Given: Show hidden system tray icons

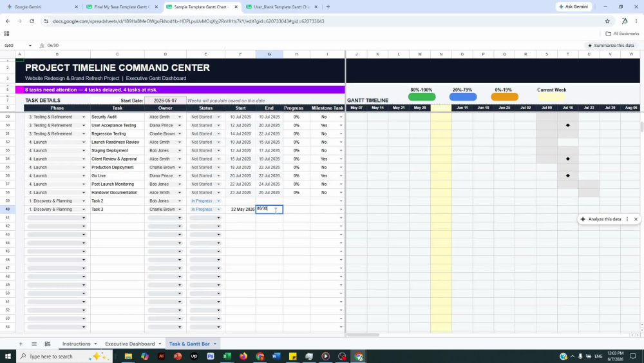Looking at the screenshot, I should click(x=573, y=356).
